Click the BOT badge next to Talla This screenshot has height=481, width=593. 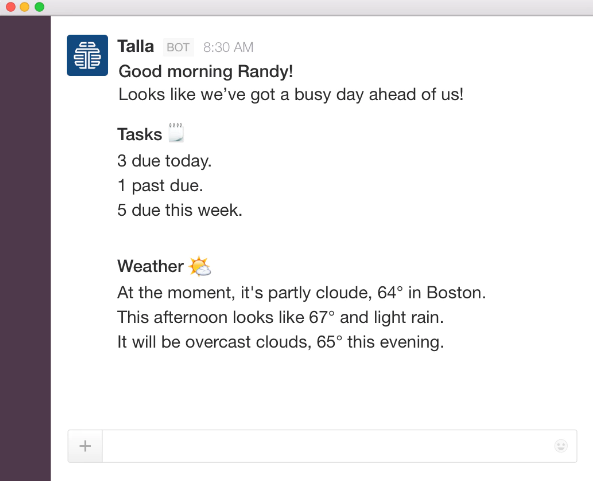tap(178, 47)
